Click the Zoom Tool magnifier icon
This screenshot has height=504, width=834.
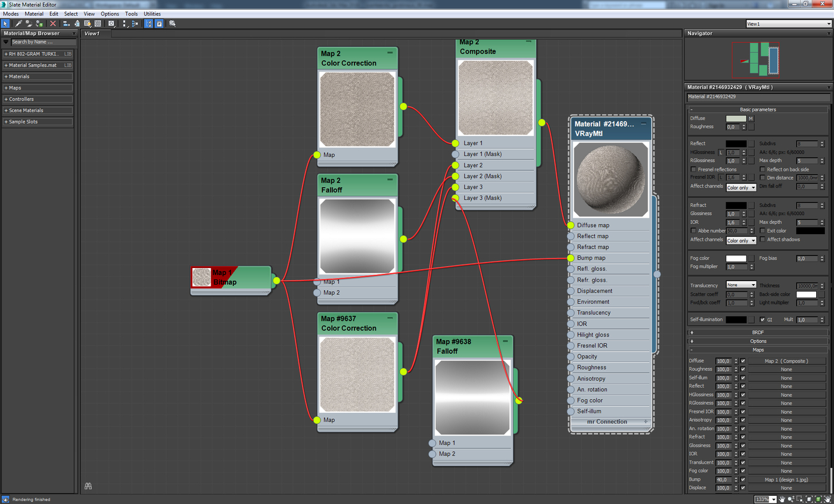(x=791, y=499)
